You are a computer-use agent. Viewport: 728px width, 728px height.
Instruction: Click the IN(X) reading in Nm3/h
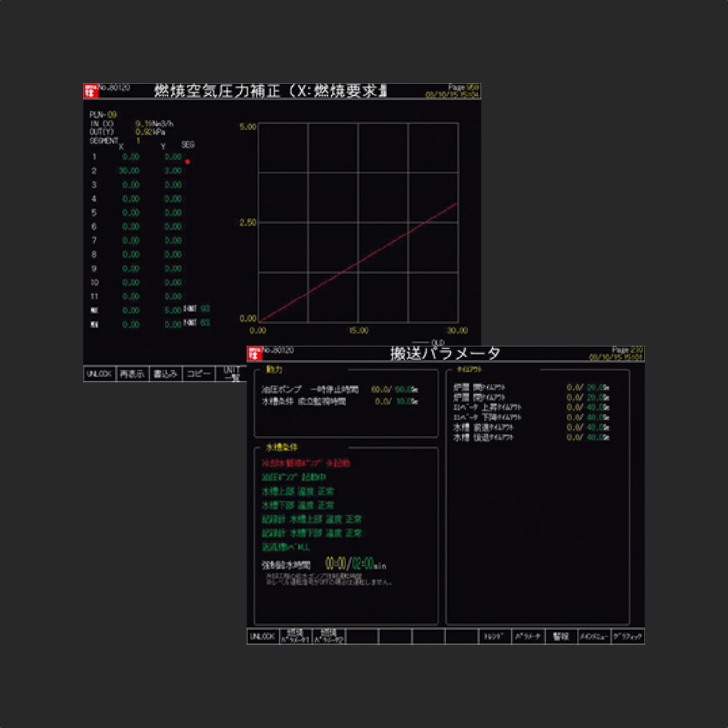(155, 124)
